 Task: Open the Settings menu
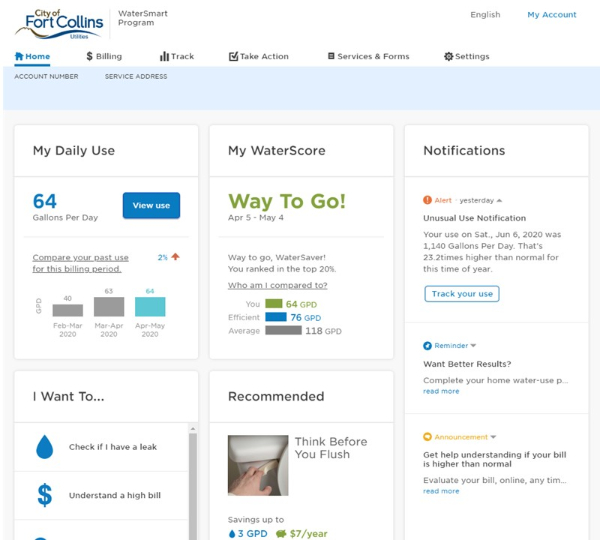tap(467, 57)
